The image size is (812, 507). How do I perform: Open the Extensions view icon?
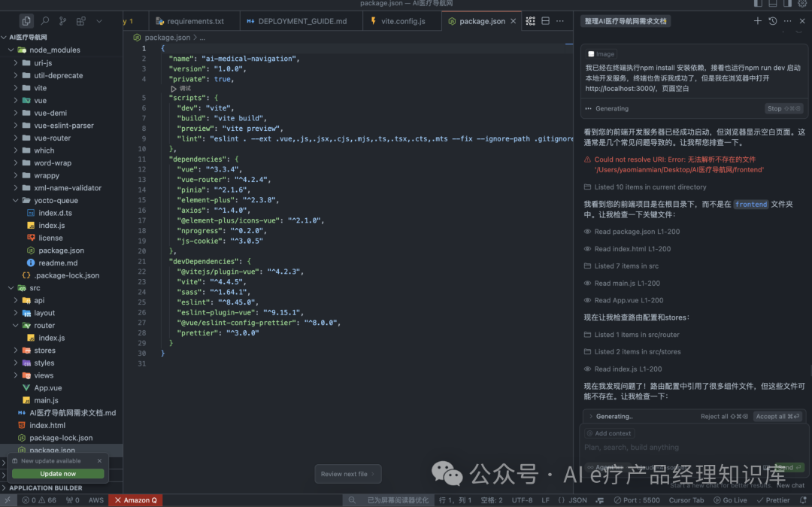click(80, 21)
